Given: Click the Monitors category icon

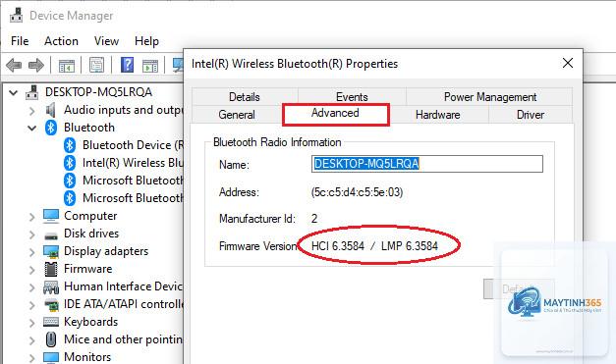Looking at the screenshot, I should (51, 357).
